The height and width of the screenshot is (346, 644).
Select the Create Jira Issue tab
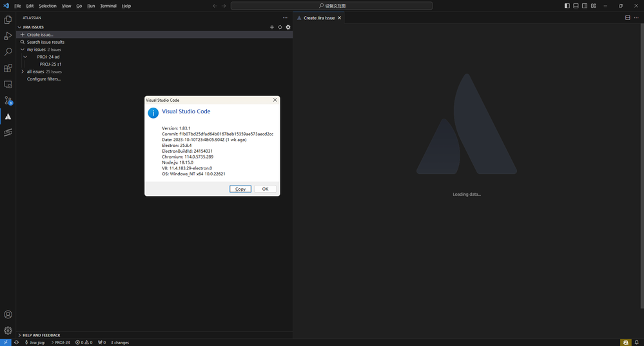[x=318, y=17]
